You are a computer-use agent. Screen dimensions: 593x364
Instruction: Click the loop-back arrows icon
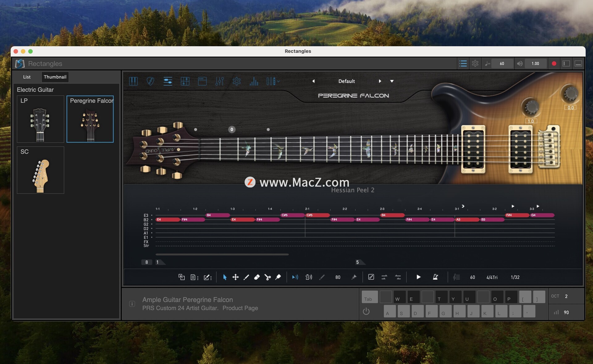pos(398,277)
